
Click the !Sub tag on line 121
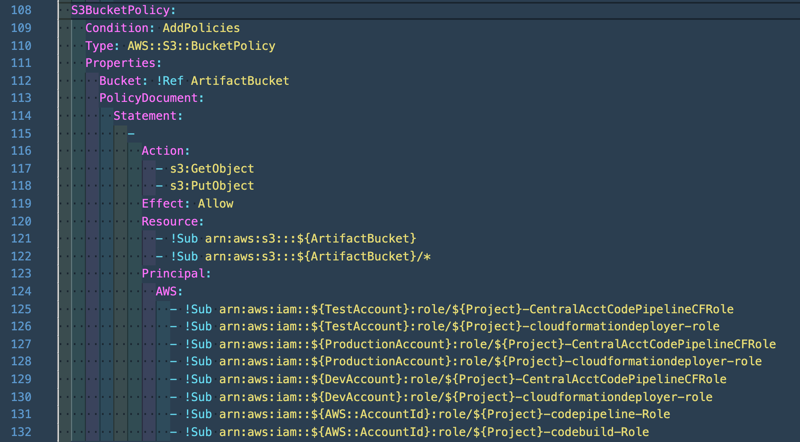click(x=184, y=238)
